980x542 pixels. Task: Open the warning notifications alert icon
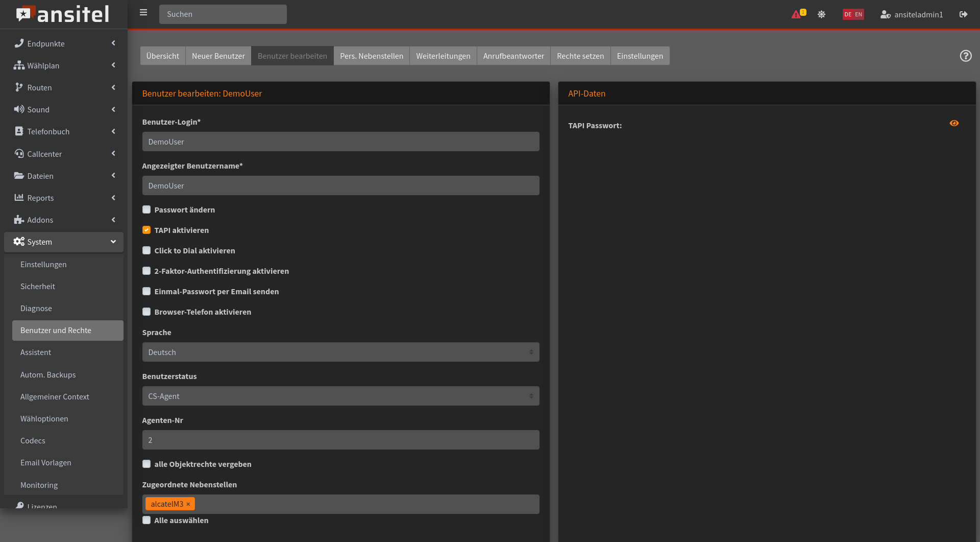pos(796,14)
